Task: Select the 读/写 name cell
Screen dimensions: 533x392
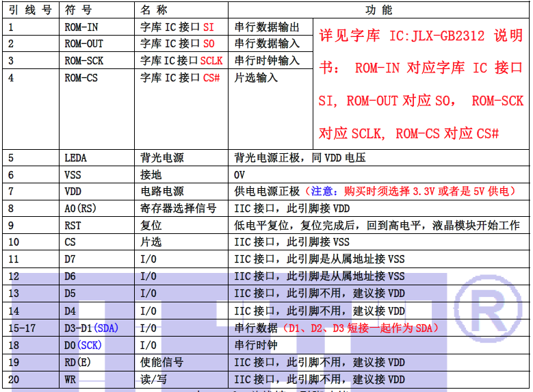Action: coord(155,379)
